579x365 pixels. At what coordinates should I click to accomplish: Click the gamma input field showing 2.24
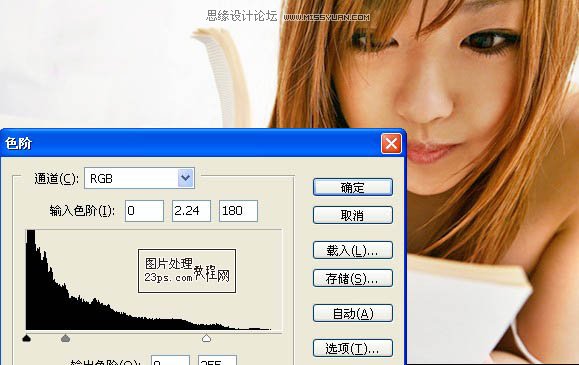191,211
